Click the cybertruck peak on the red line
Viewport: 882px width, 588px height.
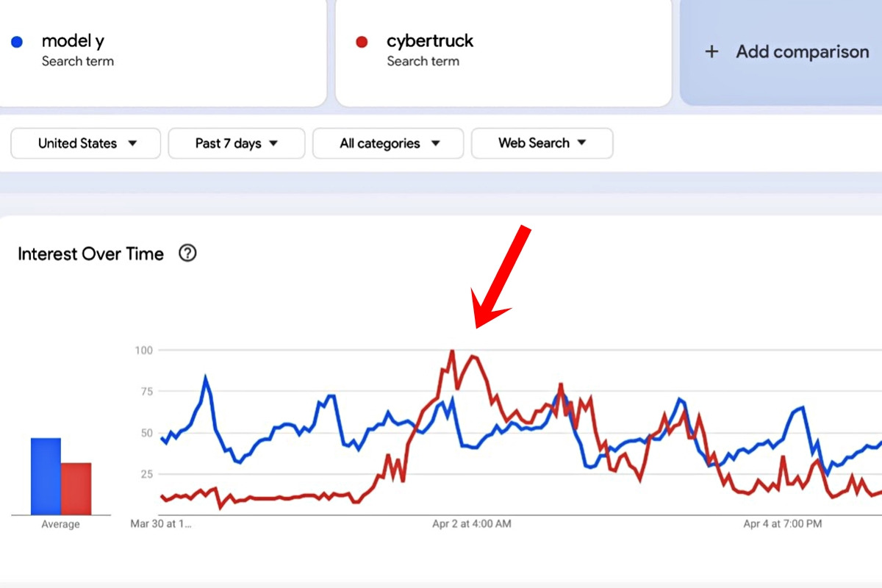451,351
